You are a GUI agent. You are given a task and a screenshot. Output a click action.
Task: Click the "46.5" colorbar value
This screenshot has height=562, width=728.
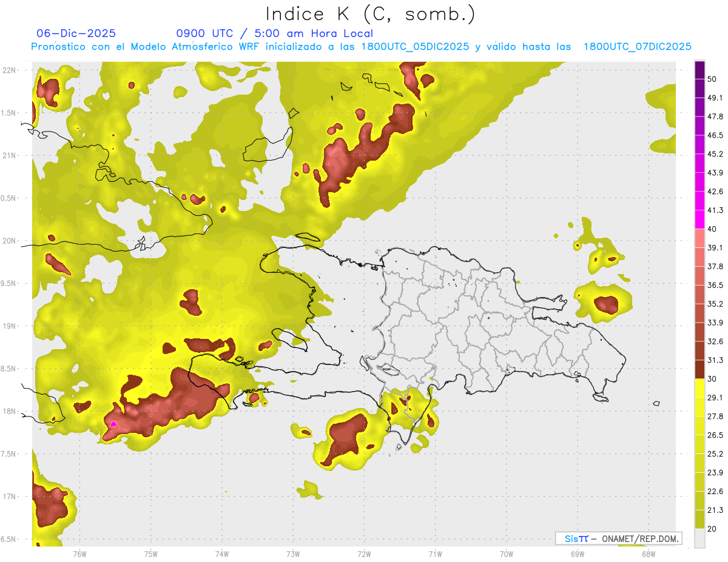point(715,135)
